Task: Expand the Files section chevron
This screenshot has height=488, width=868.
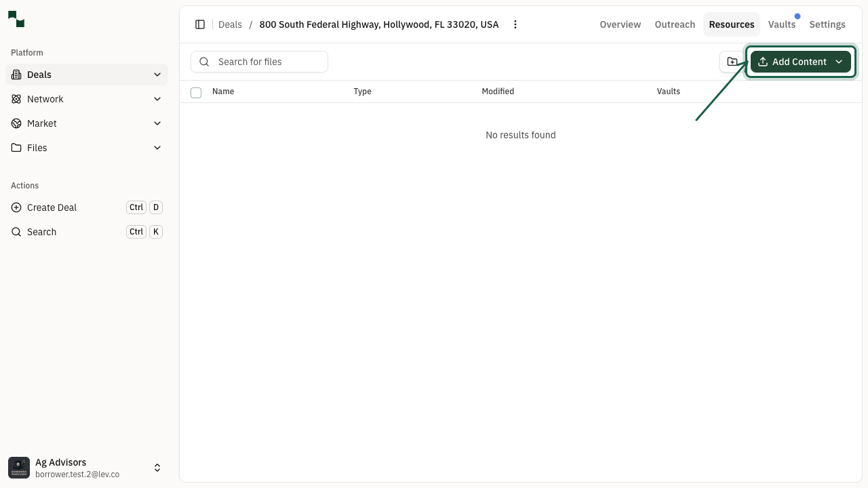Action: [x=157, y=148]
